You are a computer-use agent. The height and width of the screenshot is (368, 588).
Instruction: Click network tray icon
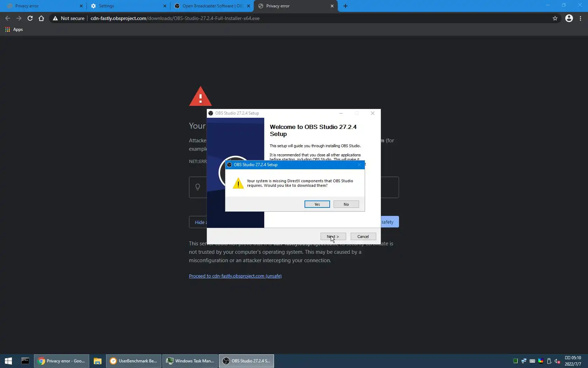524,361
